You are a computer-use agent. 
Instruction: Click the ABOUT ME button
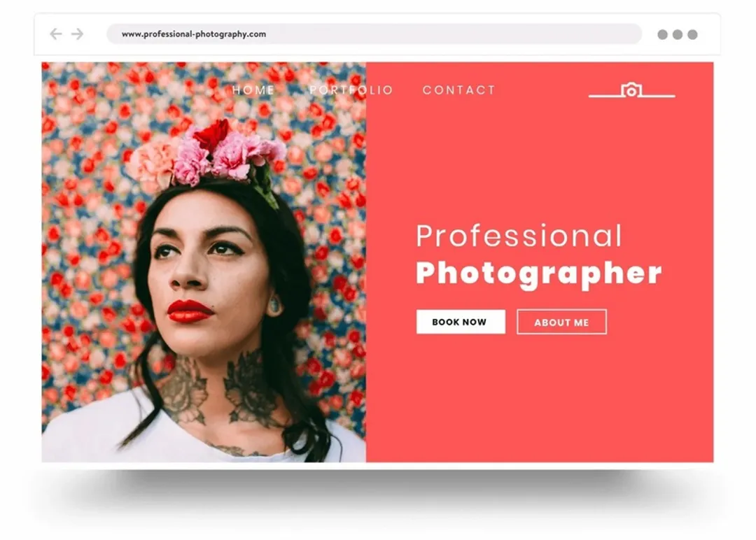click(x=561, y=322)
